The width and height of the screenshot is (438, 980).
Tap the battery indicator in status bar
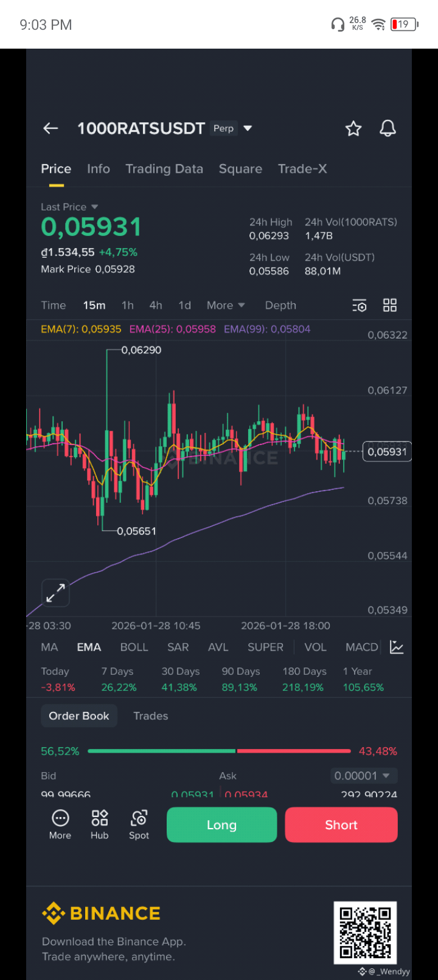click(404, 24)
